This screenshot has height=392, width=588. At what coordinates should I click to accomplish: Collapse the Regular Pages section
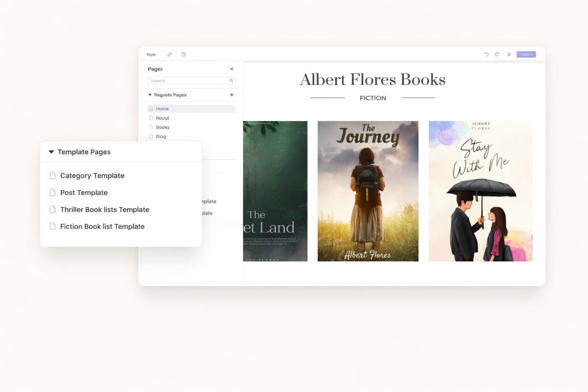click(x=150, y=95)
